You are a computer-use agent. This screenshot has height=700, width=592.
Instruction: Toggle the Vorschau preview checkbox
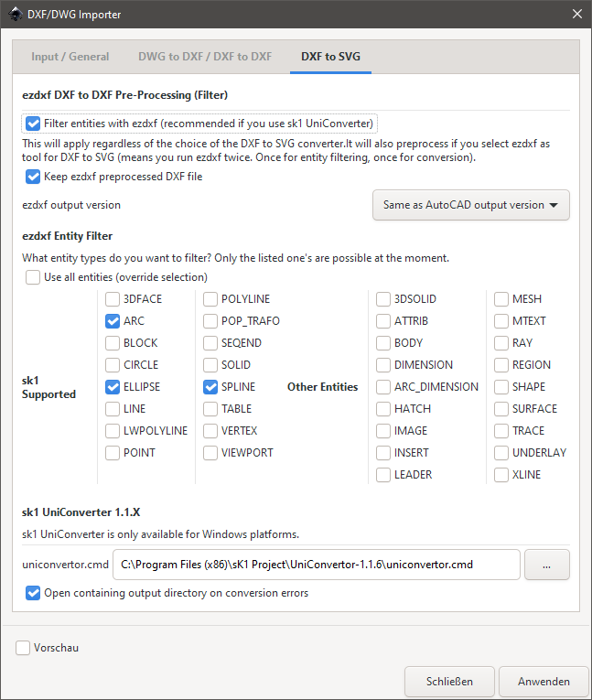point(23,648)
